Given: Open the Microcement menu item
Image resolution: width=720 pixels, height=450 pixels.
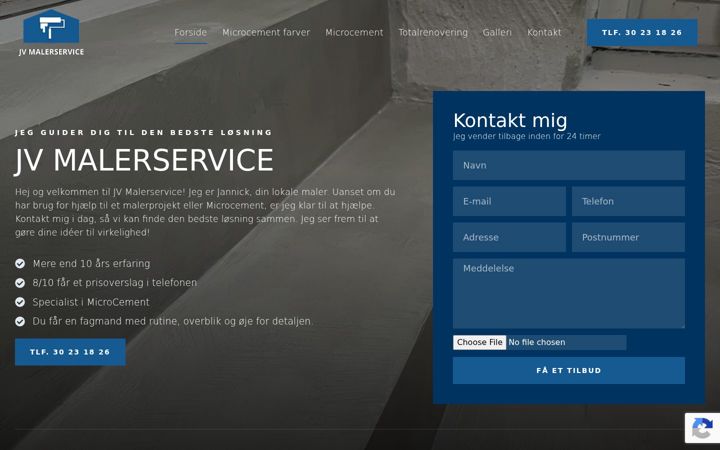Looking at the screenshot, I should click(354, 33).
